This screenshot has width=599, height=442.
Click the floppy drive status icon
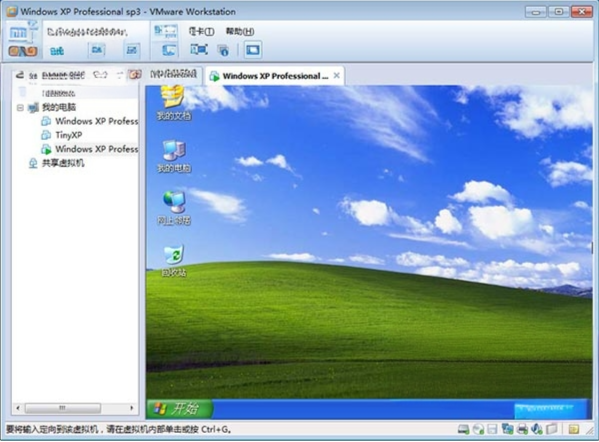492,429
